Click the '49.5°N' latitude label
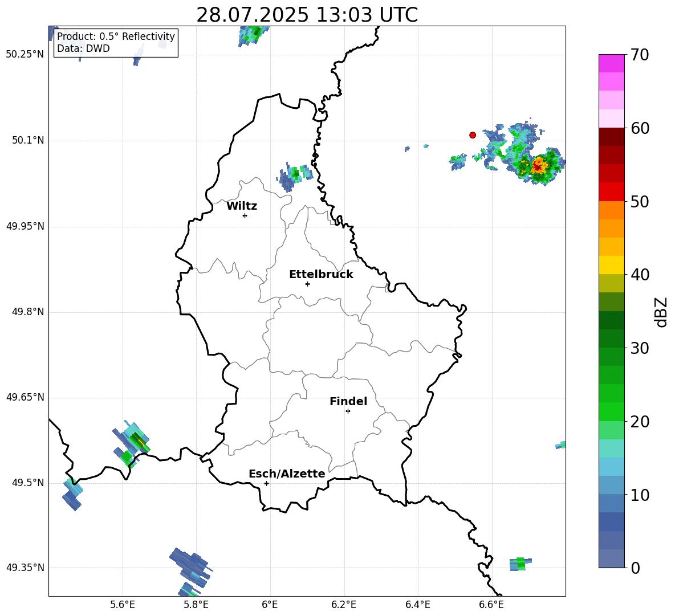The width and height of the screenshot is (675, 616). point(28,483)
